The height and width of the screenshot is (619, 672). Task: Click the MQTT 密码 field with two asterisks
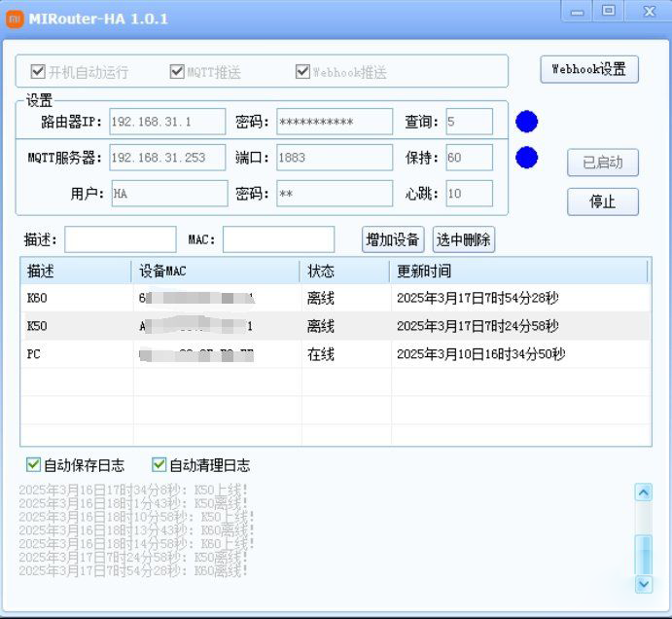[x=335, y=194]
